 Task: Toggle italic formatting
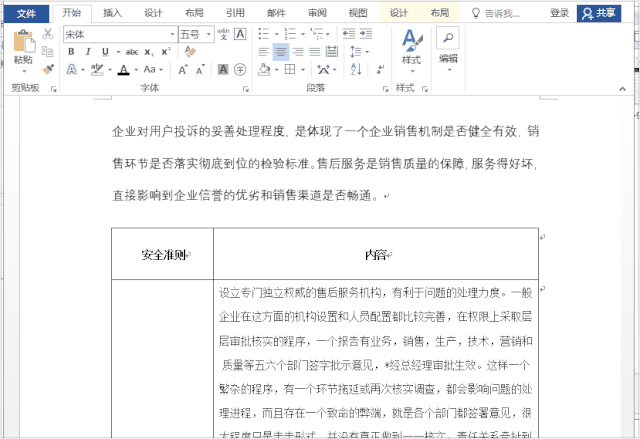(x=88, y=52)
